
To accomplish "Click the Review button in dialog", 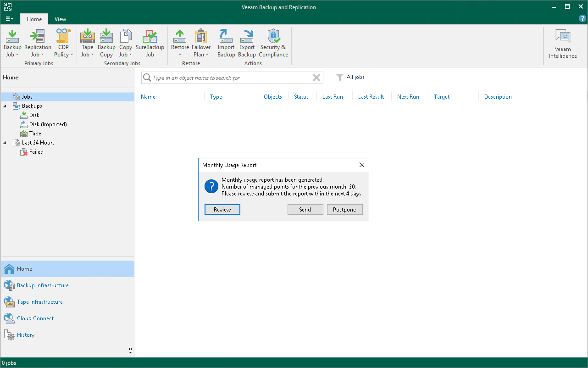I will (x=222, y=209).
